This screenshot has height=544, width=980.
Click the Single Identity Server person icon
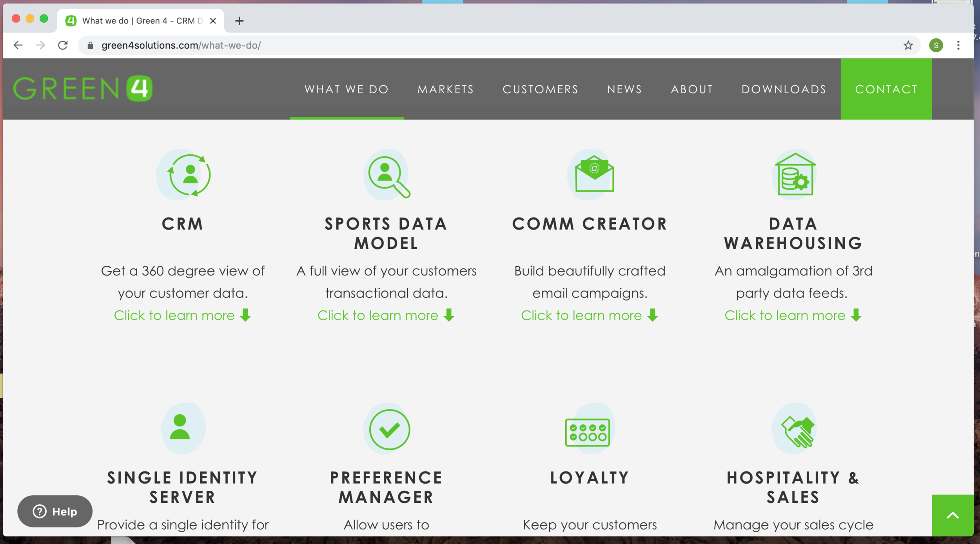180,427
